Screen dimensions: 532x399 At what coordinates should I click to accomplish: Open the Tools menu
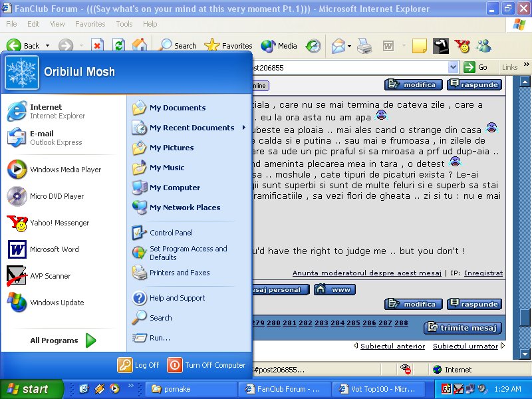point(124,24)
